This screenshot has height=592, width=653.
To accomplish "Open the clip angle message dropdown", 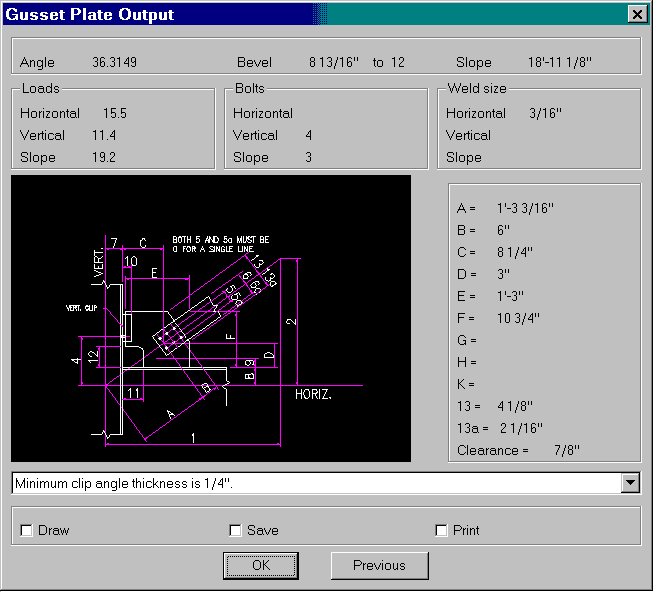I will (x=631, y=483).
